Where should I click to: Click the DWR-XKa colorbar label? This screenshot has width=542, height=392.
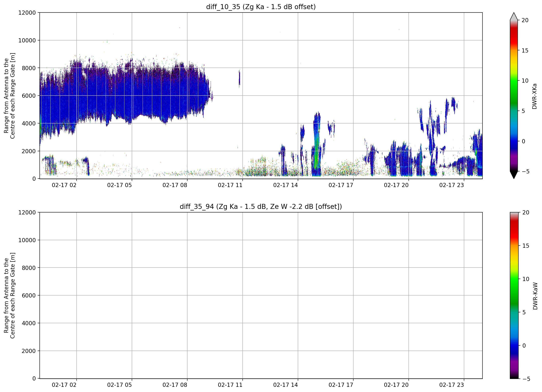(534, 96)
